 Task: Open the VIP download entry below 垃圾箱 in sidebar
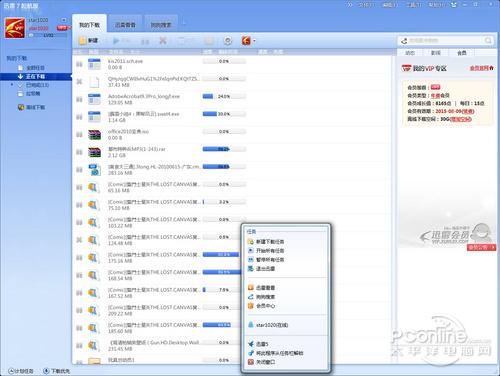(32, 107)
